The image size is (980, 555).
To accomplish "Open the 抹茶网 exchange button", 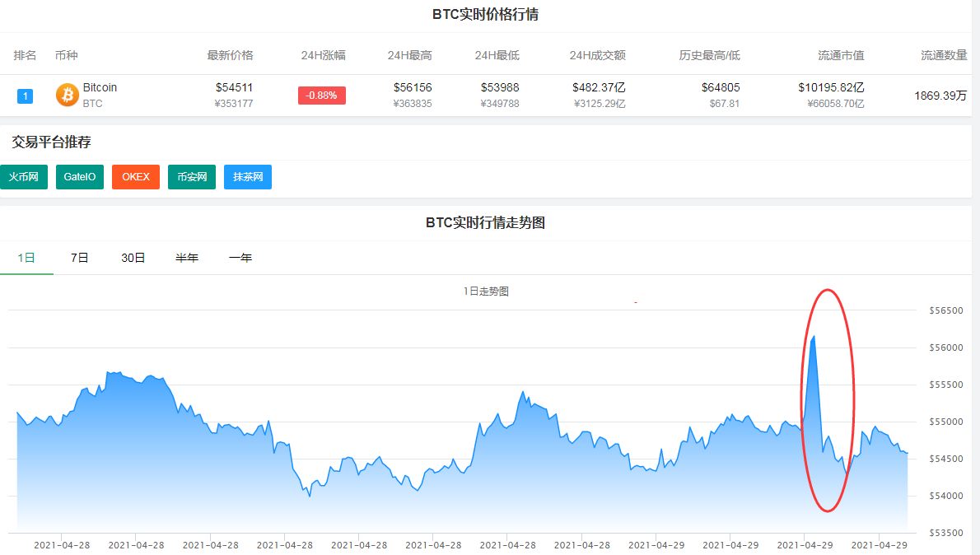I will pos(248,177).
